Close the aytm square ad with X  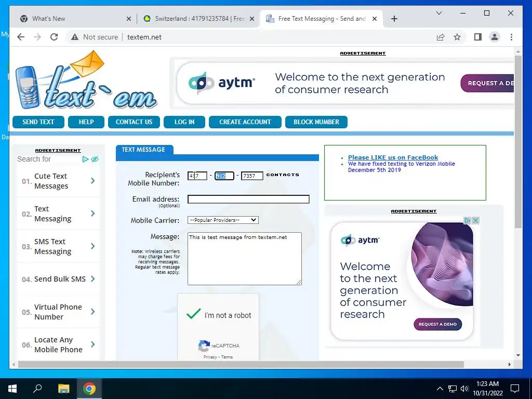(476, 220)
